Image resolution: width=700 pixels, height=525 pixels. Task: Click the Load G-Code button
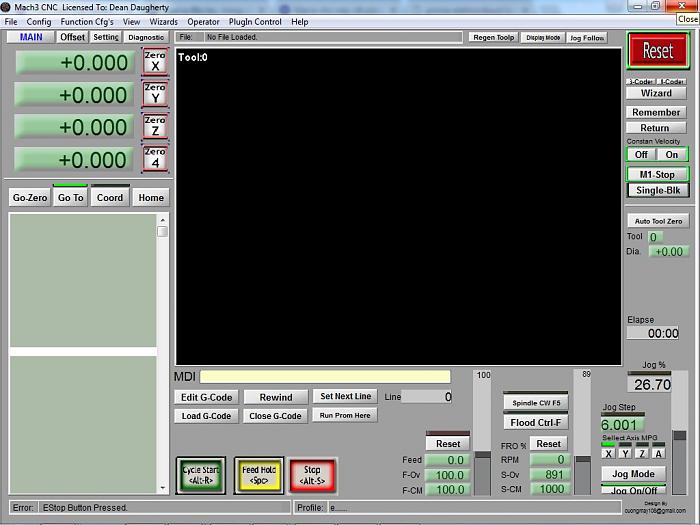pyautogui.click(x=206, y=416)
